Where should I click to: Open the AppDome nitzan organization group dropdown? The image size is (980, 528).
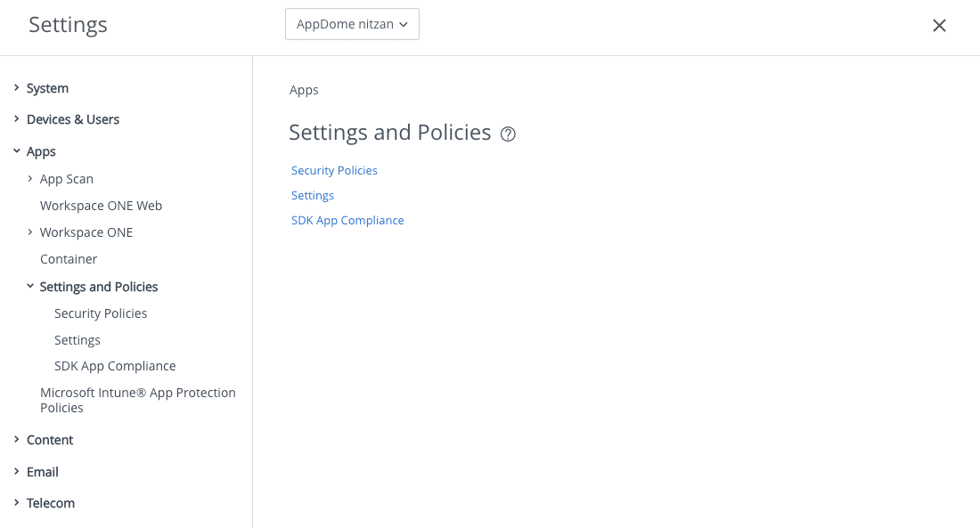351,24
